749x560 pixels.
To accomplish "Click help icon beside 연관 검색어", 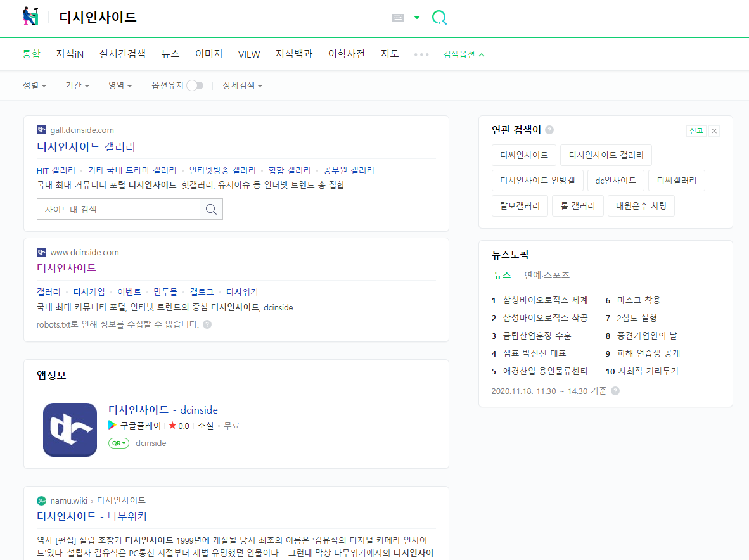I will (549, 130).
